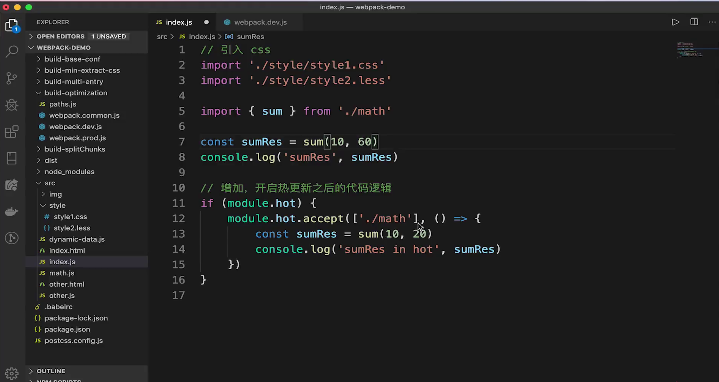This screenshot has height=382, width=719.
Task: Collapse the style folder
Action: click(87, 205)
